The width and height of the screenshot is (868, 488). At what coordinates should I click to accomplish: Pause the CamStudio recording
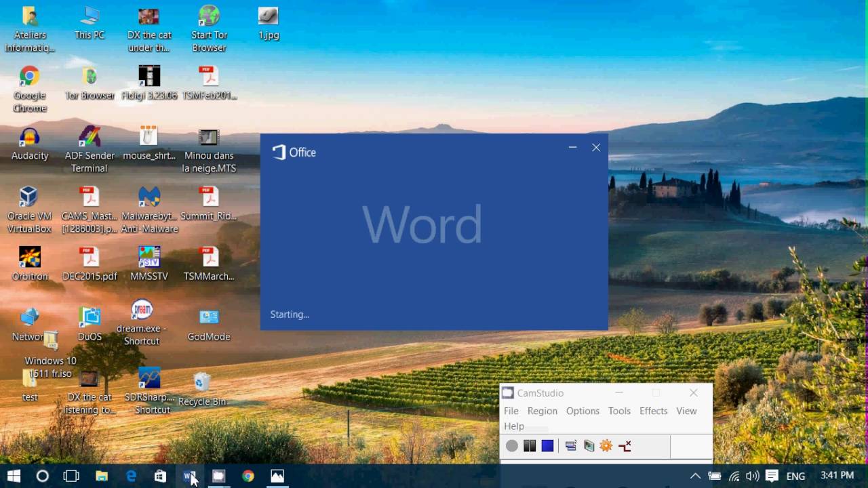(530, 446)
